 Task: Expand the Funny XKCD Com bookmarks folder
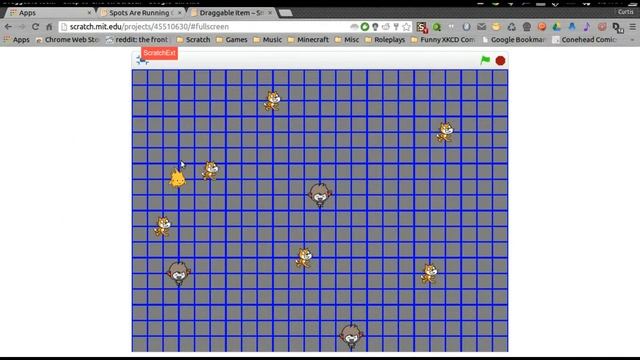[x=443, y=40]
